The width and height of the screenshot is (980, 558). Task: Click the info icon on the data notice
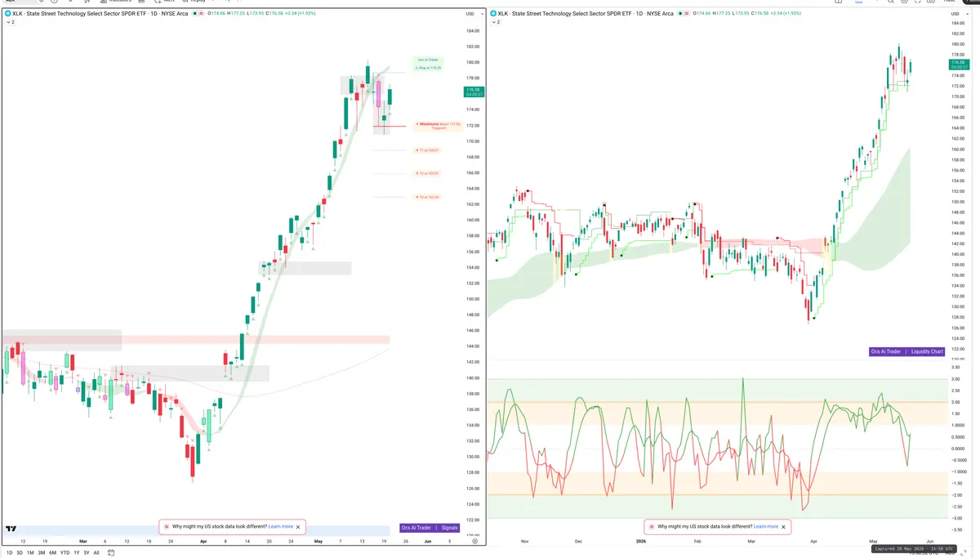coord(167,527)
